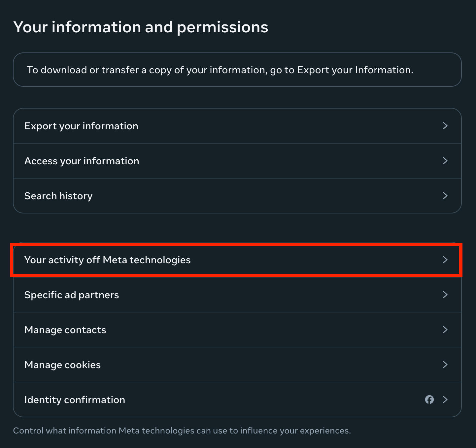Click chevron arrow next to Export your information

tap(445, 126)
